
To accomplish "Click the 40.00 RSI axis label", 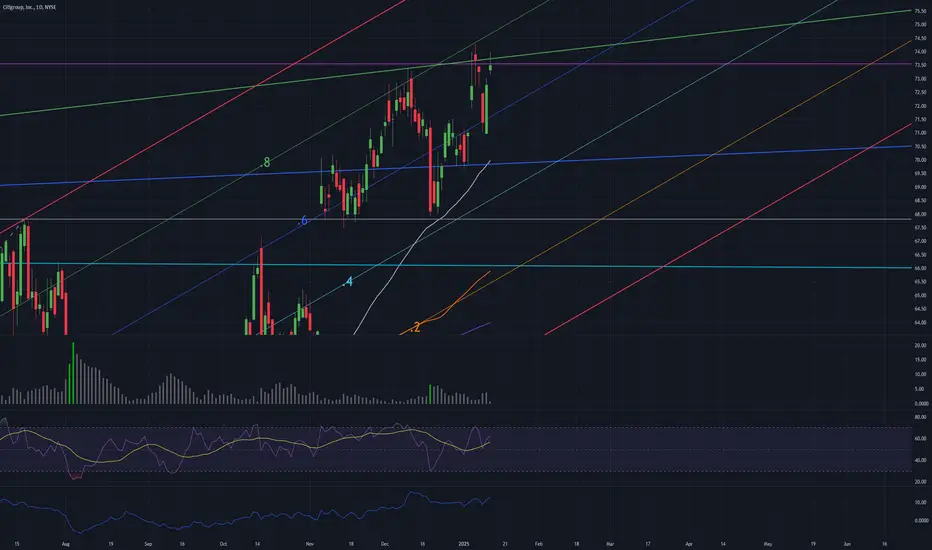I will tap(920, 460).
